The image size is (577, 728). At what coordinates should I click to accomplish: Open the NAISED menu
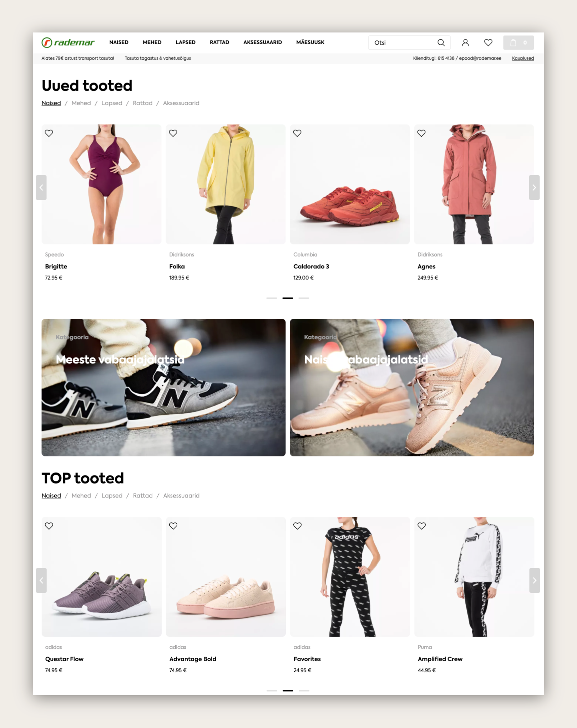119,42
